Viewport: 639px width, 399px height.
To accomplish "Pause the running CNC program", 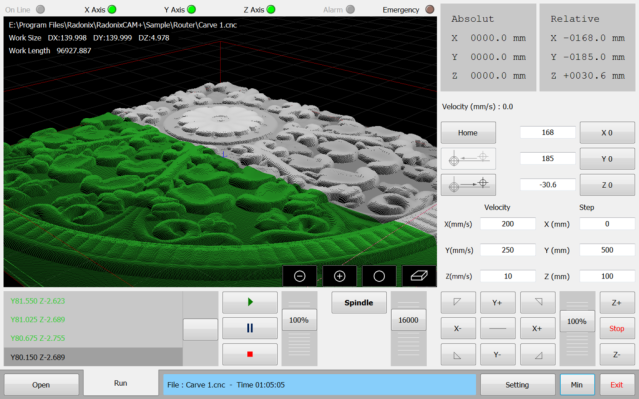I will (250, 328).
